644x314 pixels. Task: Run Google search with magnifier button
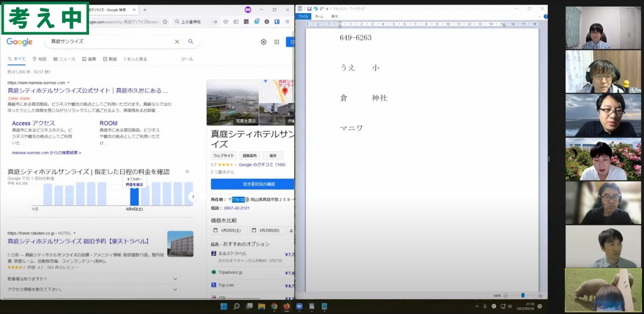click(x=191, y=42)
